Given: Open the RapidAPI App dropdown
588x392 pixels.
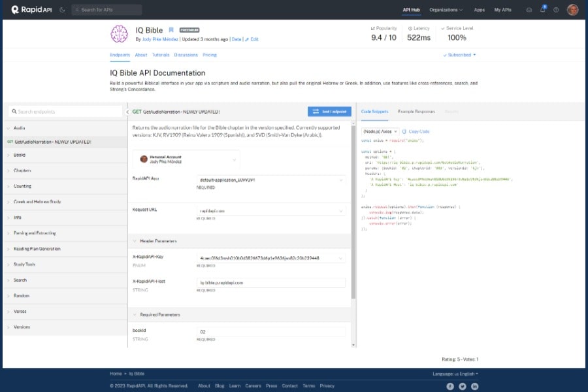Looking at the screenshot, I should (270, 180).
